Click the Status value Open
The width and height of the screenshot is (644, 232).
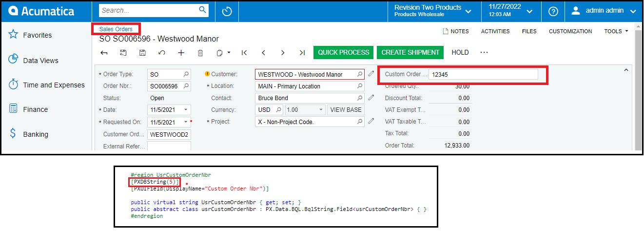coord(157,98)
